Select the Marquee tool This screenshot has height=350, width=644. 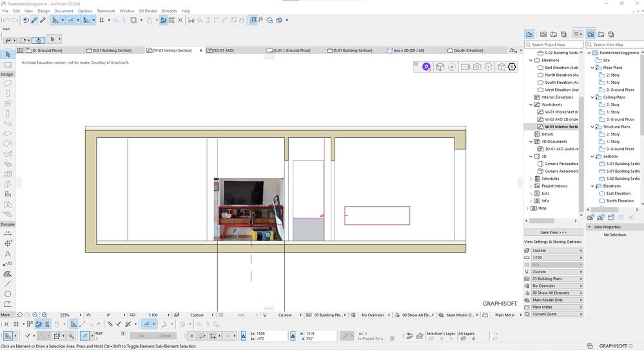8,64
